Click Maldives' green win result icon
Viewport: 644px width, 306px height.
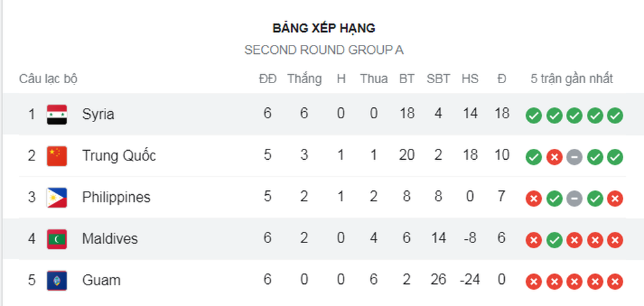(x=554, y=240)
